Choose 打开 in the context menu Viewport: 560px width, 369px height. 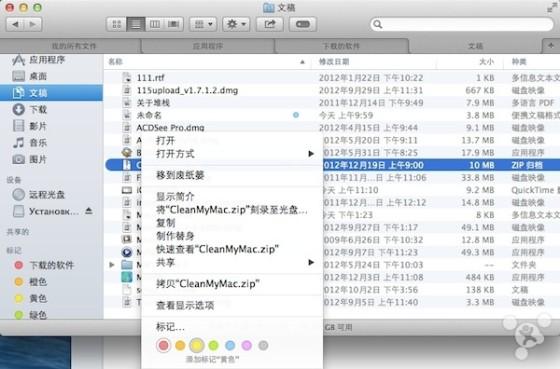pos(232,140)
